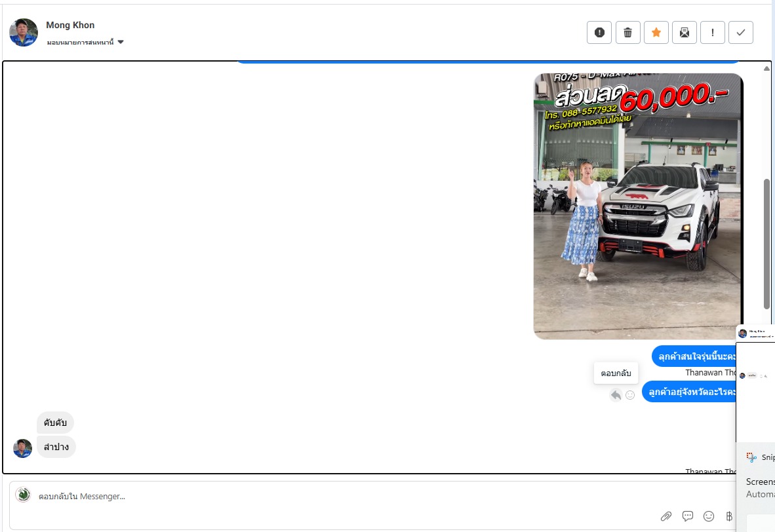Click the baht payment icon in composer
Image resolution: width=775 pixels, height=532 pixels.
tap(729, 516)
